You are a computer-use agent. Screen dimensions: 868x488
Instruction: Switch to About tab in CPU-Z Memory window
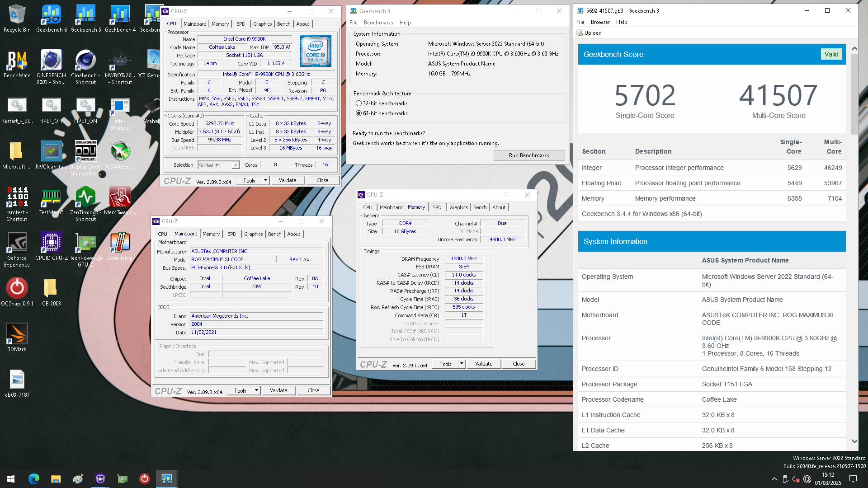point(499,207)
